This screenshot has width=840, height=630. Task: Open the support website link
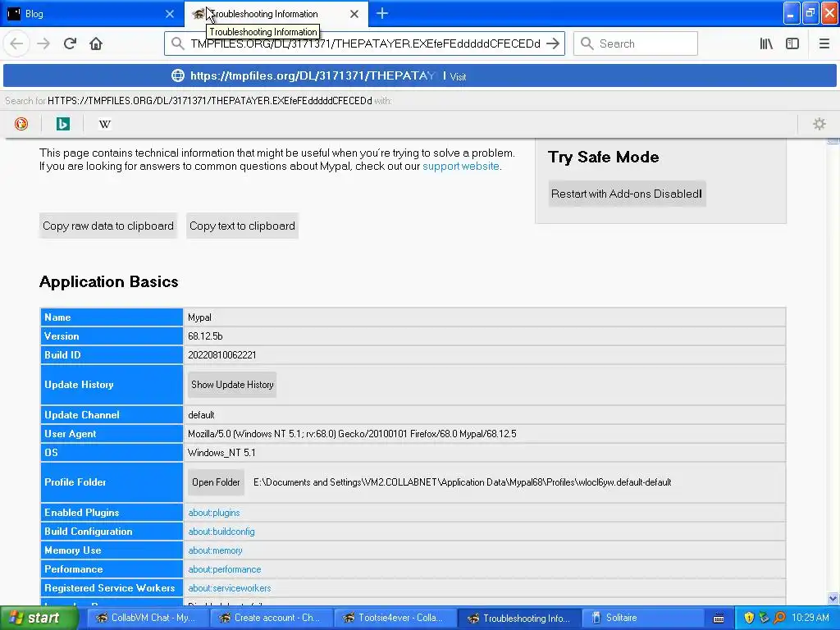point(461,166)
